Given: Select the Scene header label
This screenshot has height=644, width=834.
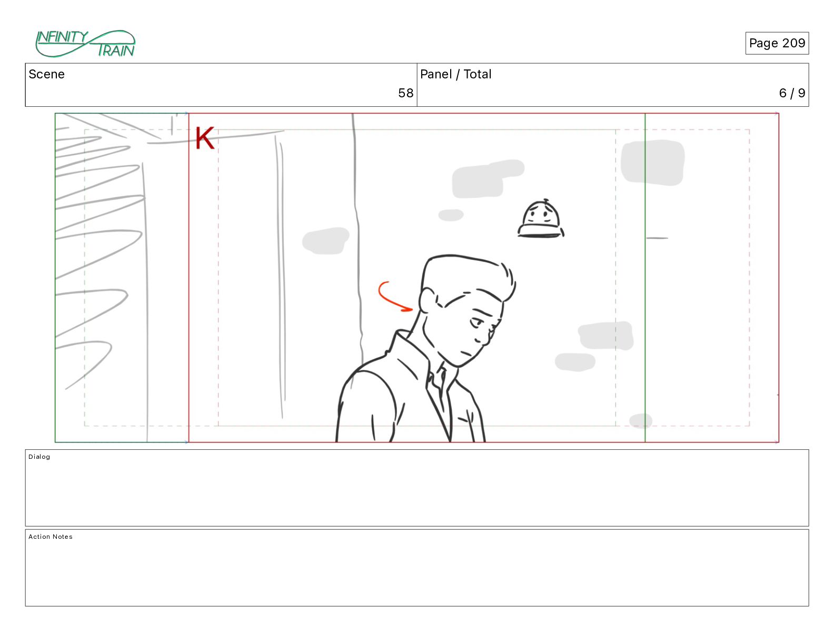Looking at the screenshot, I should (47, 74).
